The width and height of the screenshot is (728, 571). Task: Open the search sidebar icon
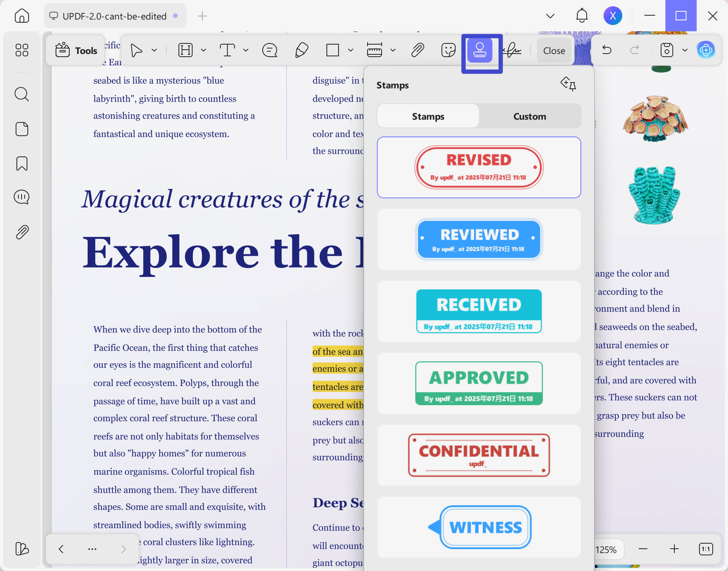[22, 94]
